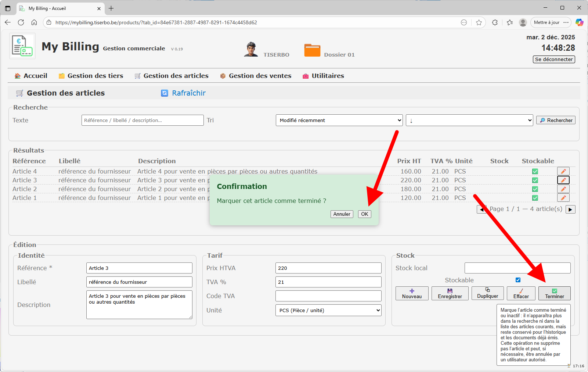Viewport: 588px width, 372px height.
Task: Toggle the Stockable checkbox in Stock section
Action: (x=518, y=280)
